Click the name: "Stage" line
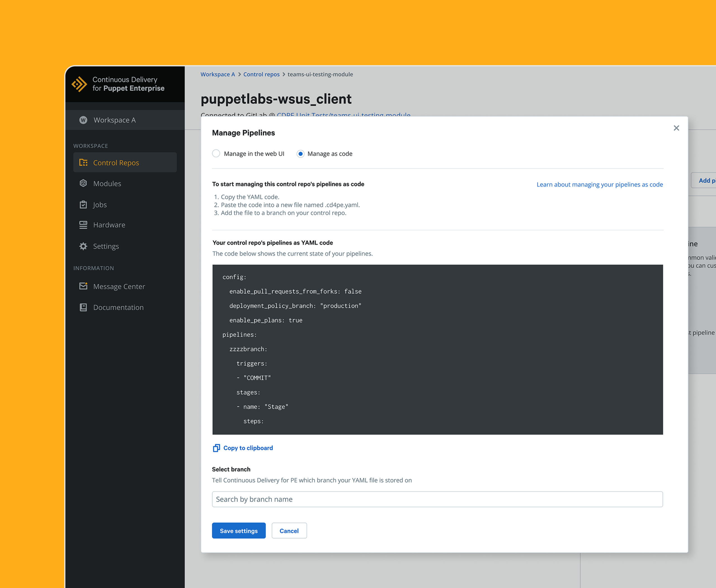This screenshot has width=716, height=588. 262,407
